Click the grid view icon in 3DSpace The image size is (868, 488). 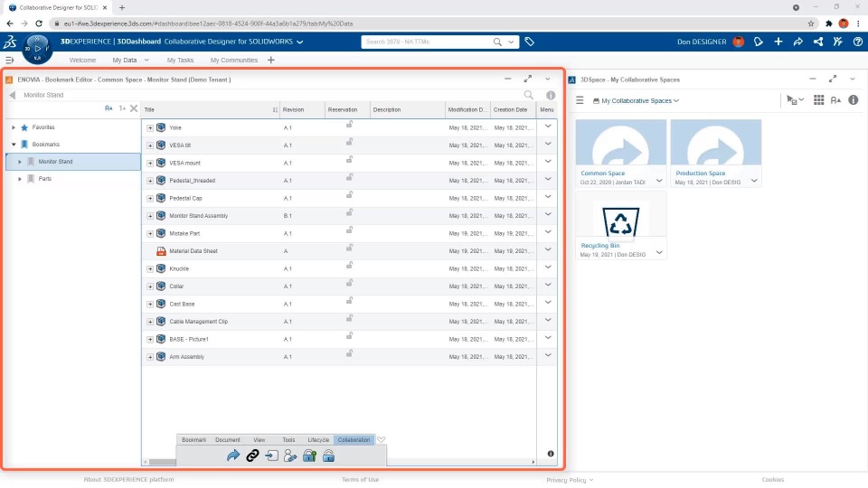tap(819, 99)
